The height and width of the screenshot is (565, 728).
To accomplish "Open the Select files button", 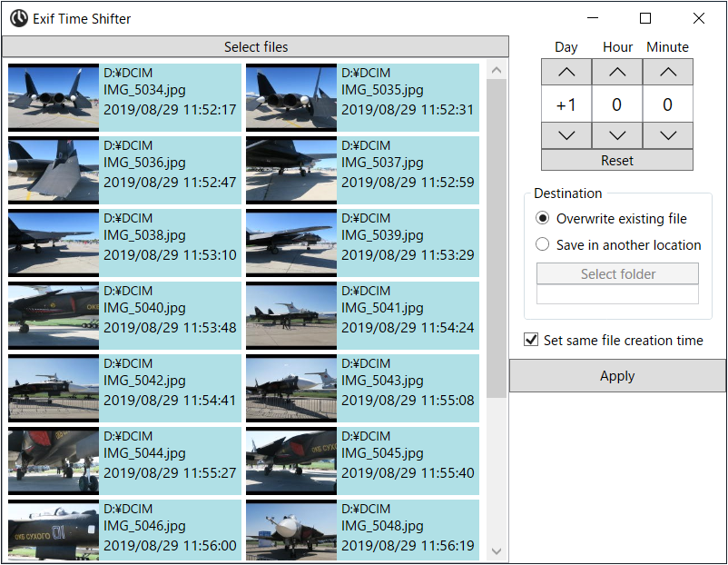I will point(255,47).
